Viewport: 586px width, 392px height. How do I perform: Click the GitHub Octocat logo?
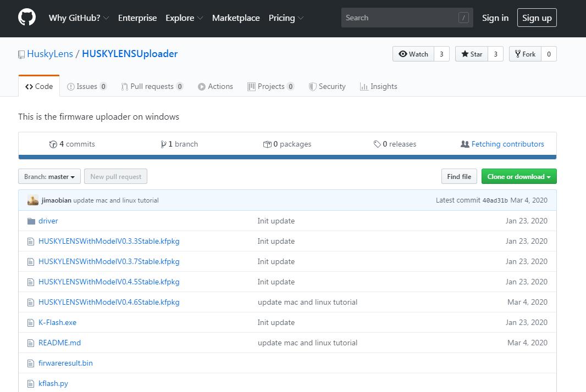(27, 18)
